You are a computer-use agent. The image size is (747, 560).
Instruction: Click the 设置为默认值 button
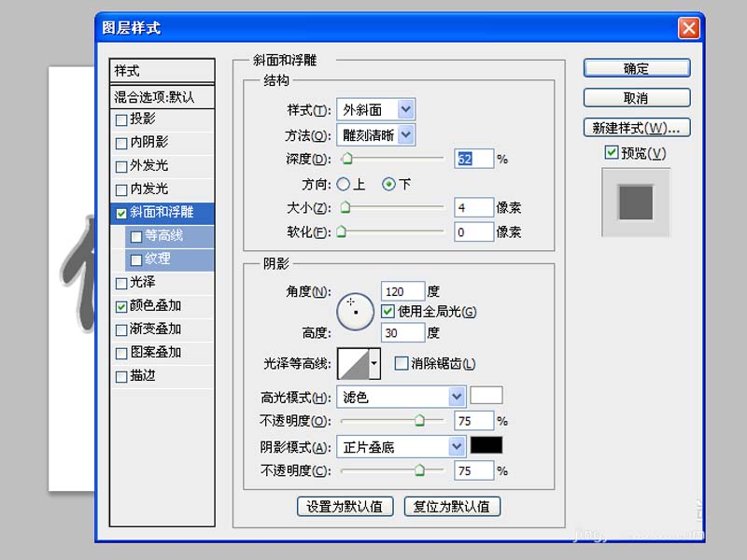(x=345, y=506)
